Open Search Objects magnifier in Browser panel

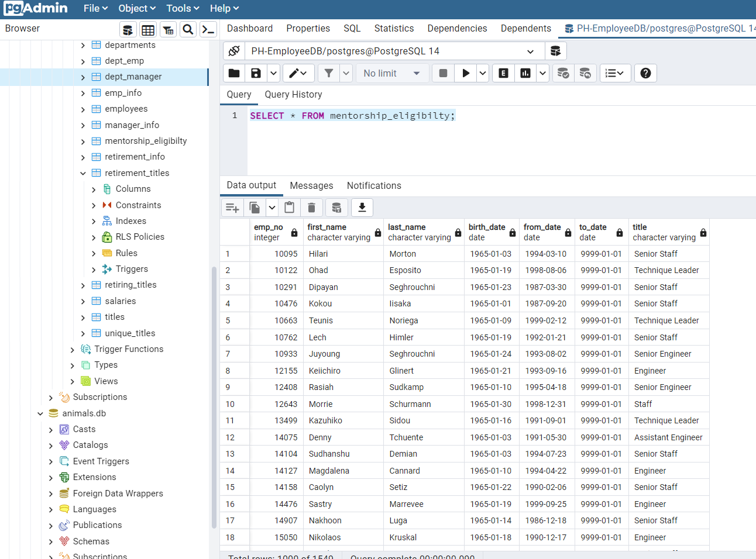(188, 29)
